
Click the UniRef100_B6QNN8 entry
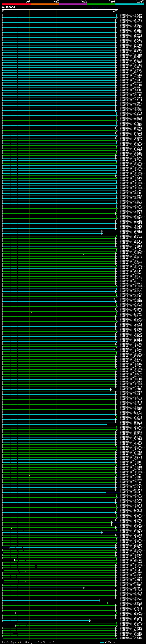coord(131,329)
